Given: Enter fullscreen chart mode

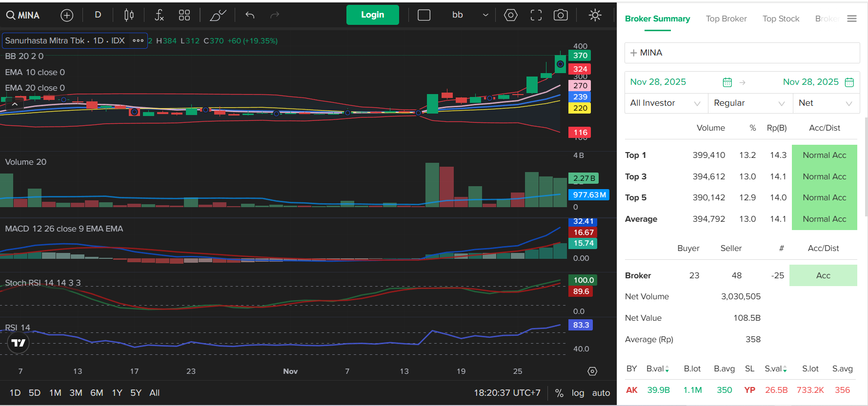Looking at the screenshot, I should coord(536,15).
